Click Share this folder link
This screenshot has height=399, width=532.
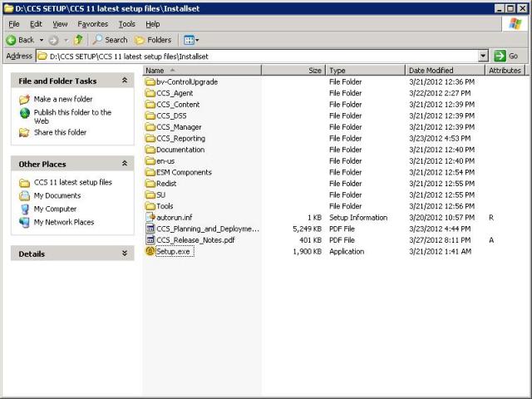coord(60,132)
